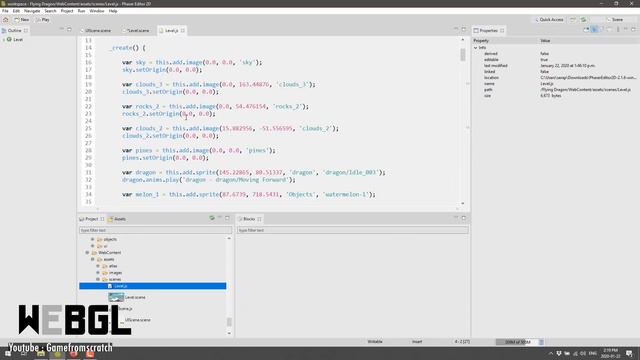Image resolution: width=640 pixels, height=360 pixels.
Task: Select Level item in Outline
Action: point(15,40)
